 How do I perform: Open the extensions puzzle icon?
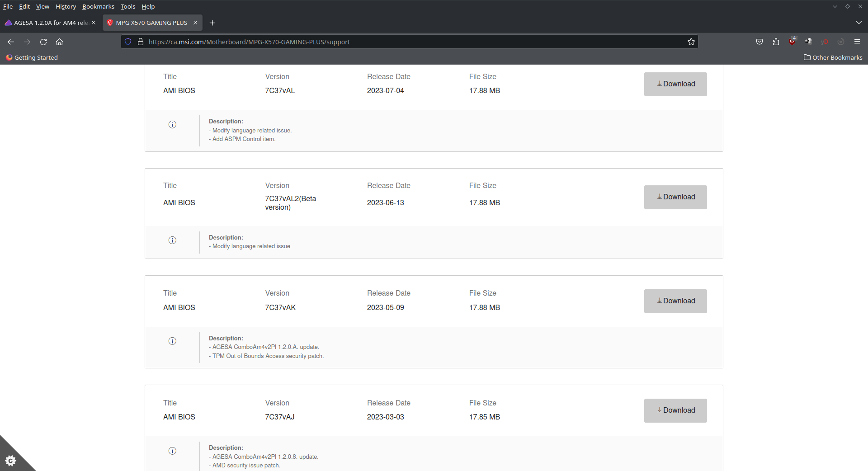tap(776, 42)
